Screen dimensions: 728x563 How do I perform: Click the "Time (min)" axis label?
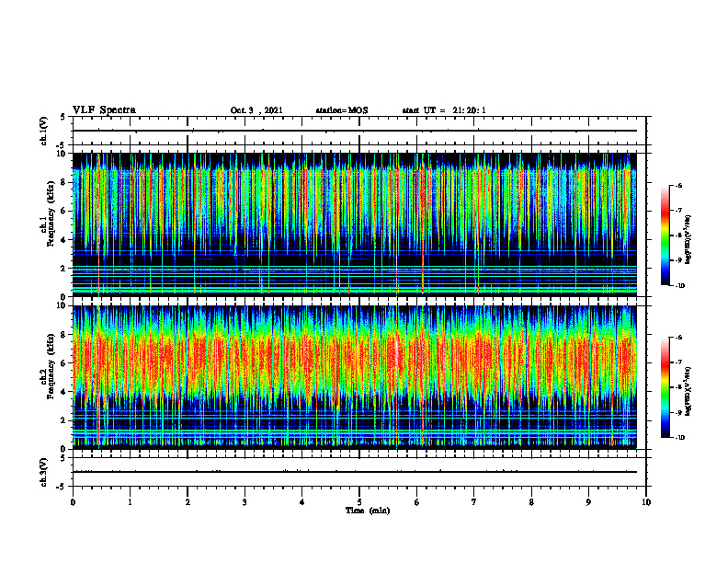click(x=368, y=511)
